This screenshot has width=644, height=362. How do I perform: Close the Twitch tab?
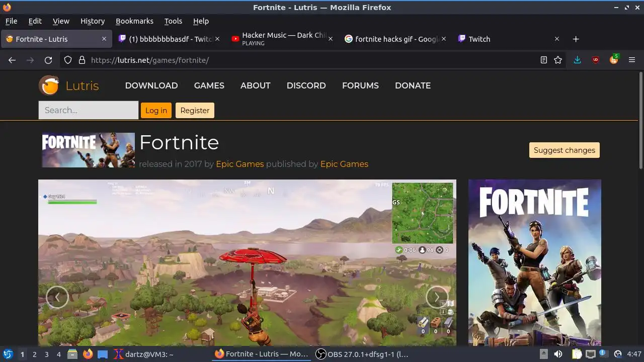coord(557,39)
